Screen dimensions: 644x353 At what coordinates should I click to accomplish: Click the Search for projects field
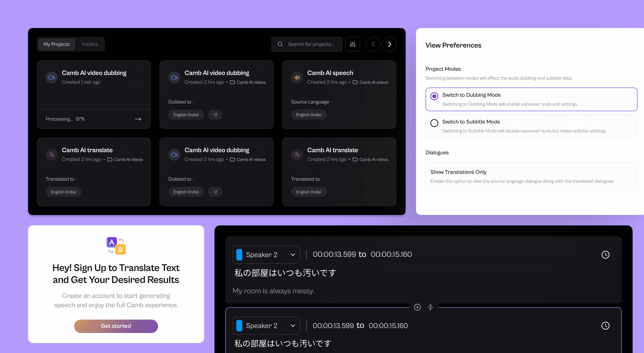coord(307,44)
